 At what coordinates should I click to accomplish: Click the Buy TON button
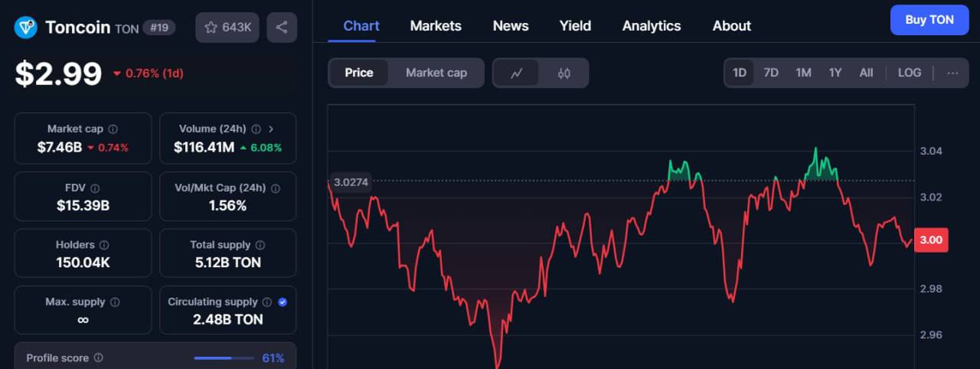click(929, 20)
